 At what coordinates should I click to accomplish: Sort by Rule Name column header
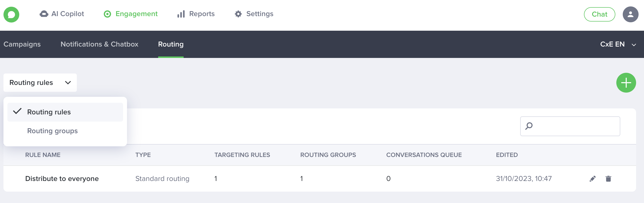pos(43,155)
